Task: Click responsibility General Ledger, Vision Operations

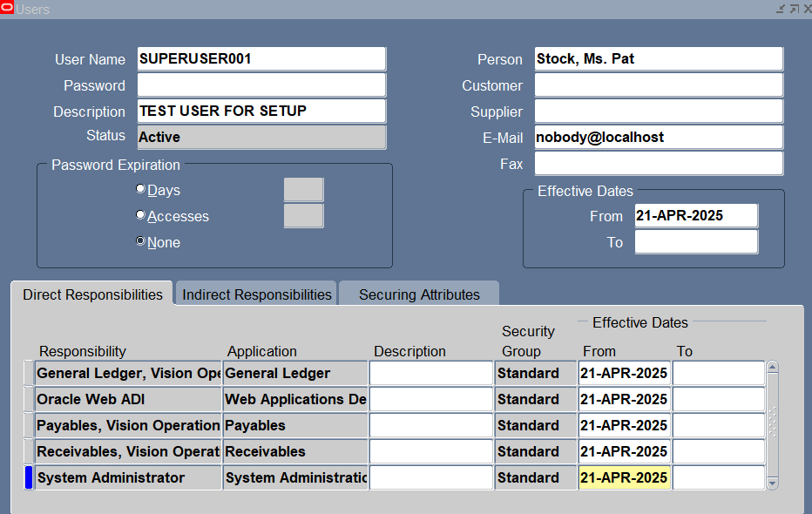Action: 128,373
